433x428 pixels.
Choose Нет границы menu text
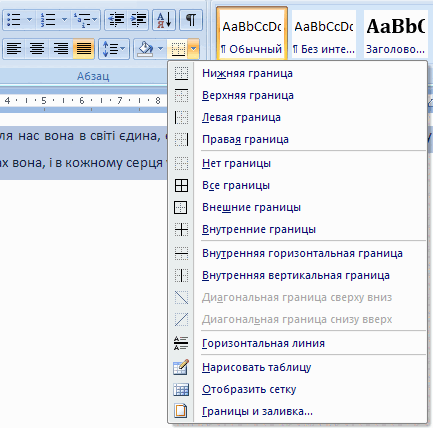point(236,163)
